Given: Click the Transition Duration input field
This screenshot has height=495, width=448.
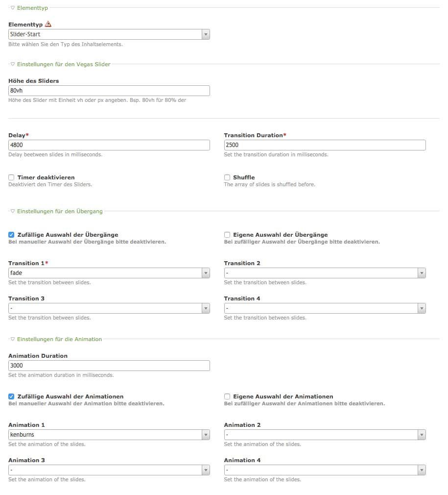Looking at the screenshot, I should tap(325, 145).
